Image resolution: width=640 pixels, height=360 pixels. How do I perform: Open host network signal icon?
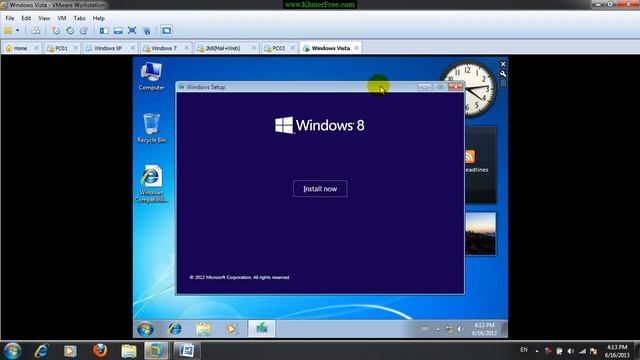[x=582, y=351]
